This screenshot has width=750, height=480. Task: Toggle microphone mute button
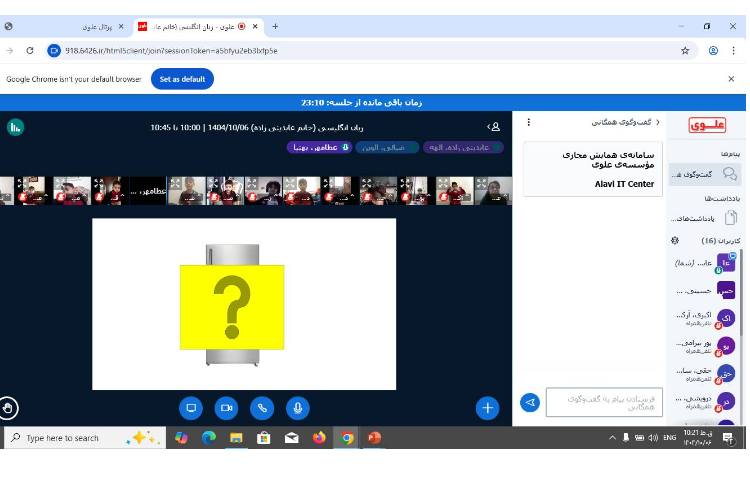[298, 408]
